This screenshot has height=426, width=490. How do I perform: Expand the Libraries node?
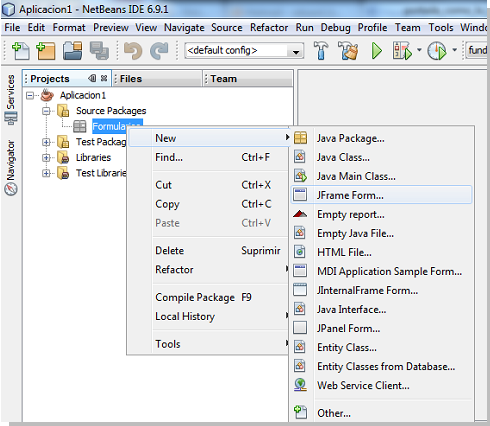46,158
